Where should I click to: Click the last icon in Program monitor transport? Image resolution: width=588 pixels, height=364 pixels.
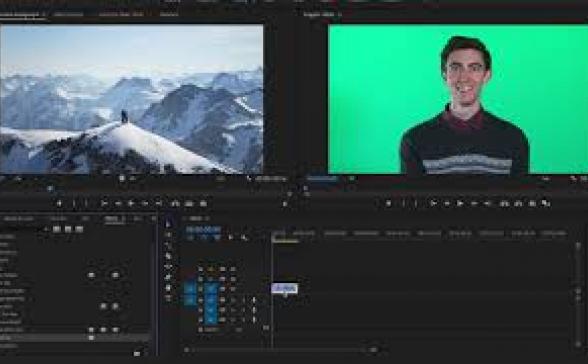pos(546,204)
